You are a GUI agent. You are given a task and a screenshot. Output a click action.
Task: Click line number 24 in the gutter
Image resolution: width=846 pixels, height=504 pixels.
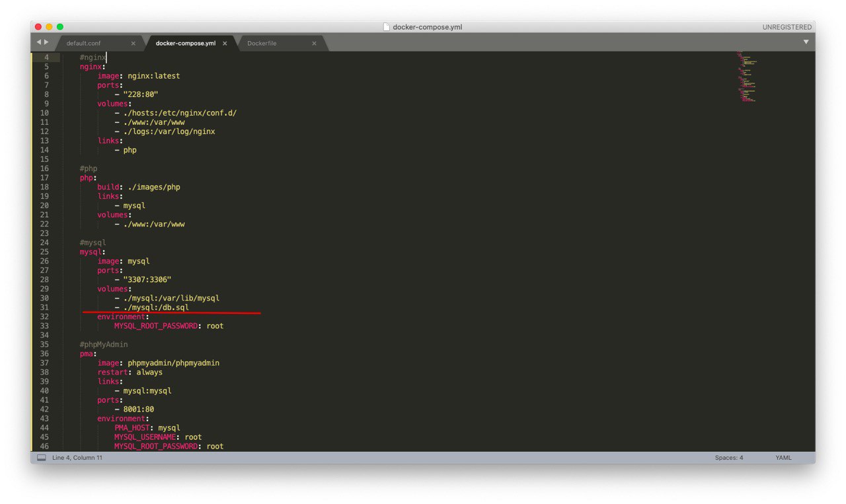pyautogui.click(x=44, y=242)
